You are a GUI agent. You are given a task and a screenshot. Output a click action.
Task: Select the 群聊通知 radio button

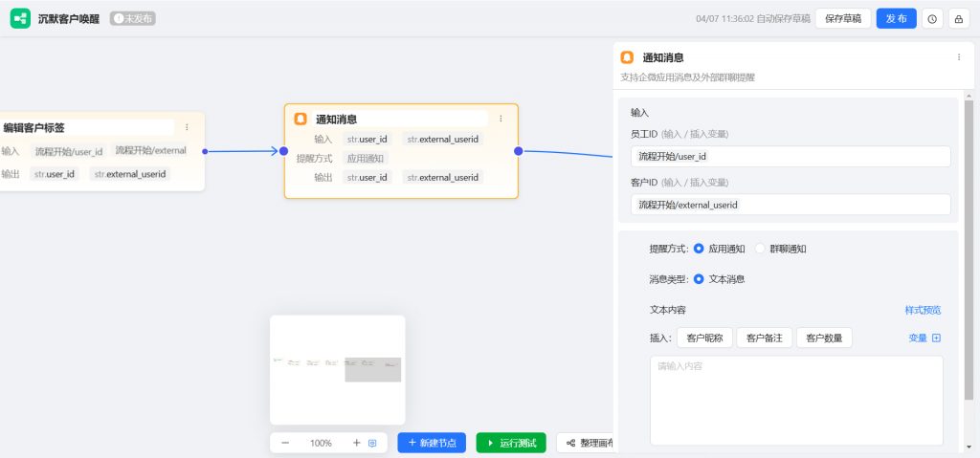[760, 249]
